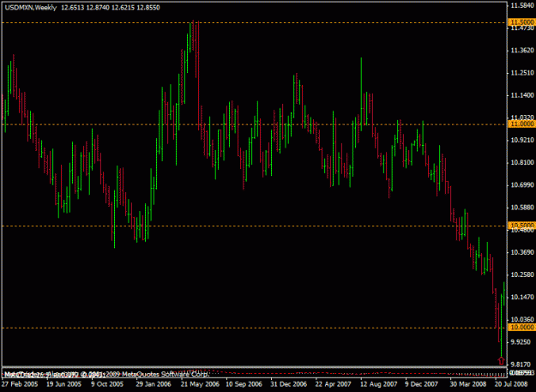Image resolution: width=536 pixels, height=392 pixels.
Task: Click the orange 11.5000 level price tag
Action: click(x=521, y=22)
